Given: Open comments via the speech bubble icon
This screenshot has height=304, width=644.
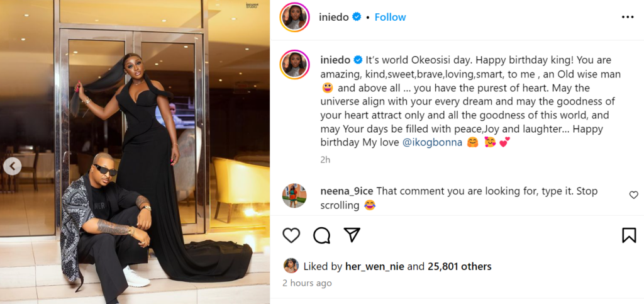Looking at the screenshot, I should (x=322, y=235).
